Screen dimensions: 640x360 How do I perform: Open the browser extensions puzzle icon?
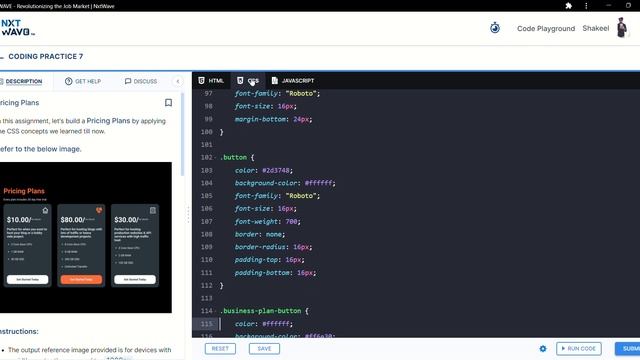pyautogui.click(x=569, y=6)
